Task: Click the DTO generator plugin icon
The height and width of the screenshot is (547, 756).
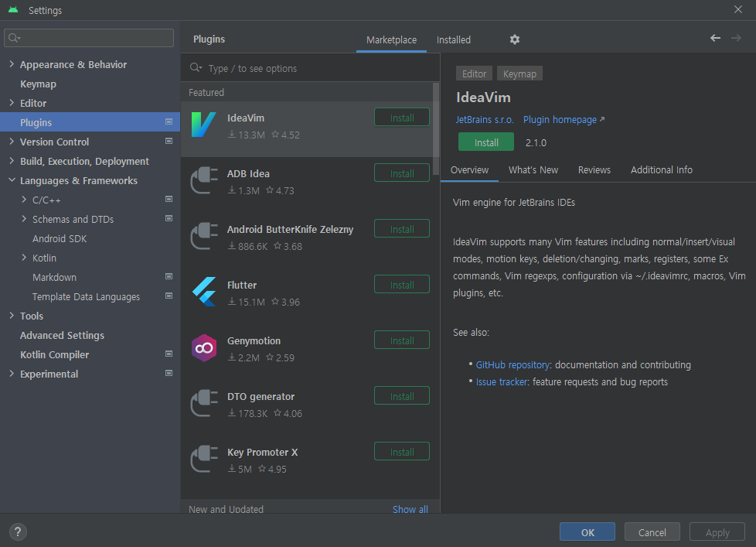Action: 203,403
